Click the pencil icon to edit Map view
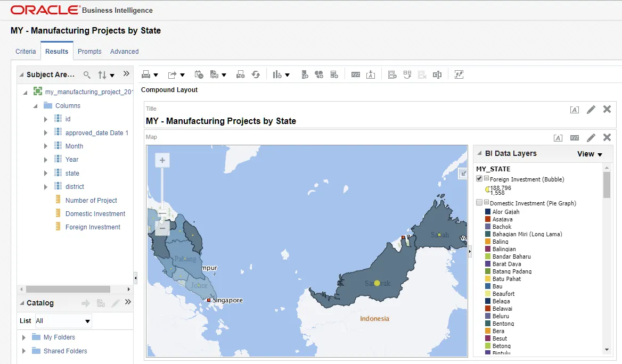Viewport: 622px width, 364px height. (591, 138)
